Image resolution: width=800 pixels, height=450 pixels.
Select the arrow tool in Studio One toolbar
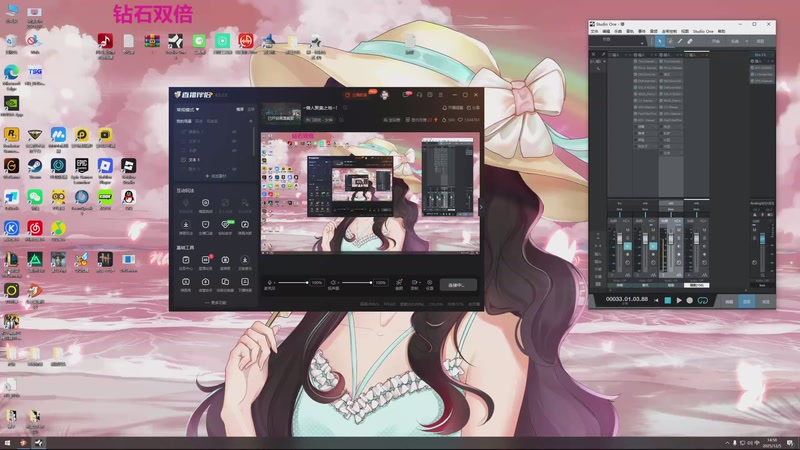click(660, 41)
